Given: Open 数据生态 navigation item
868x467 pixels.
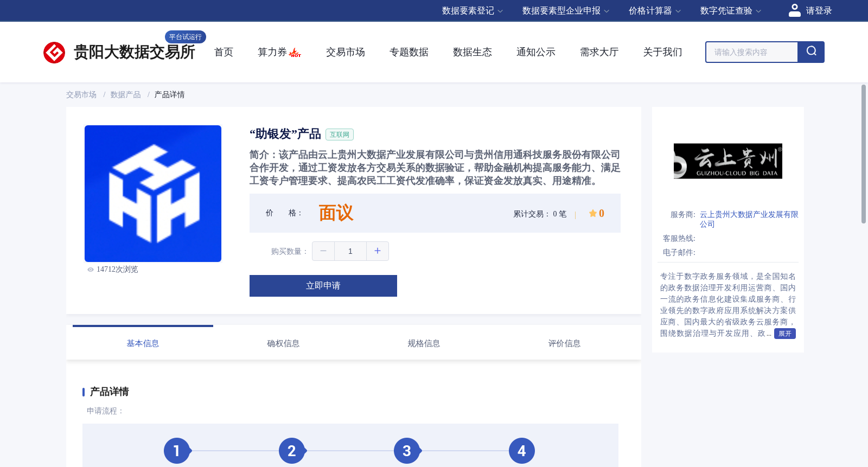Looking at the screenshot, I should coord(472,52).
